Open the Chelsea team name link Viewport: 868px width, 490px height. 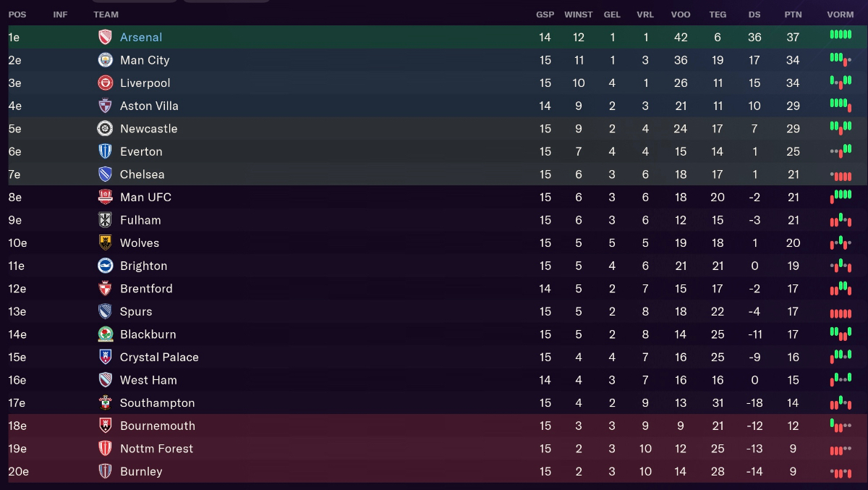[x=142, y=174]
